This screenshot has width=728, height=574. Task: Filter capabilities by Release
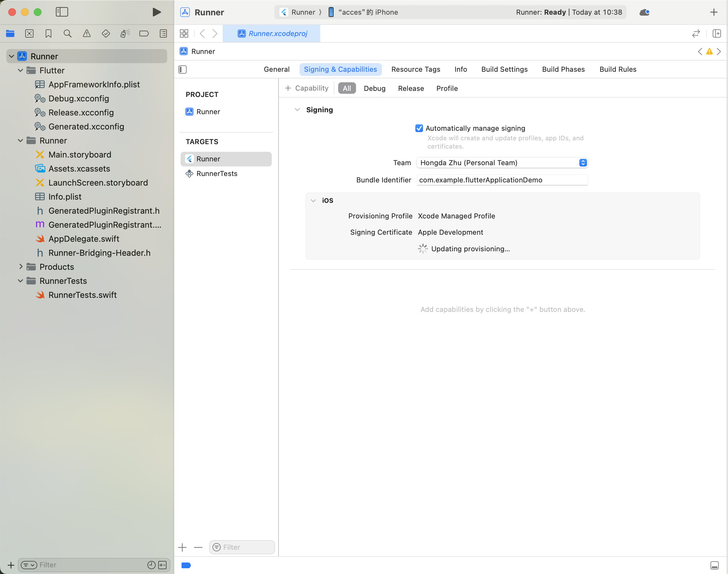(x=411, y=88)
